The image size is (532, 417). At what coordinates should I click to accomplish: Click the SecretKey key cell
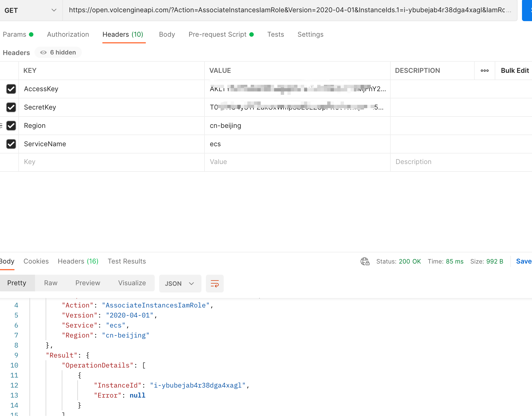pos(111,107)
